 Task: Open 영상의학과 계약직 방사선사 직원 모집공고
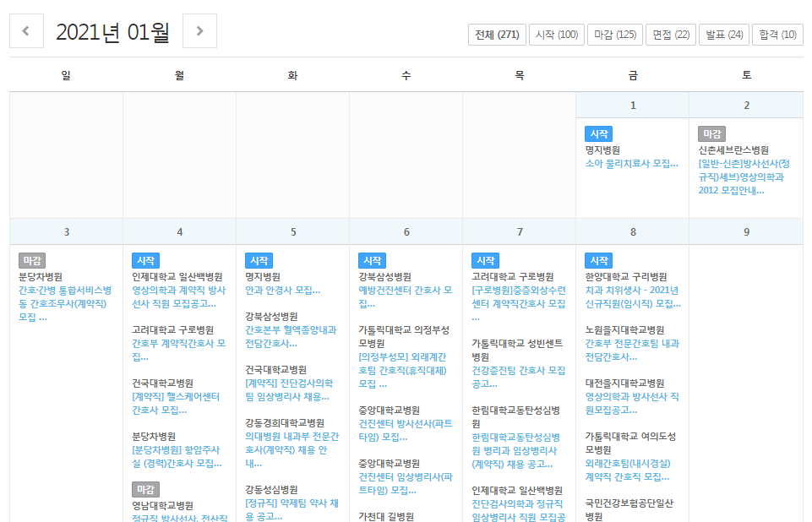coord(178,297)
